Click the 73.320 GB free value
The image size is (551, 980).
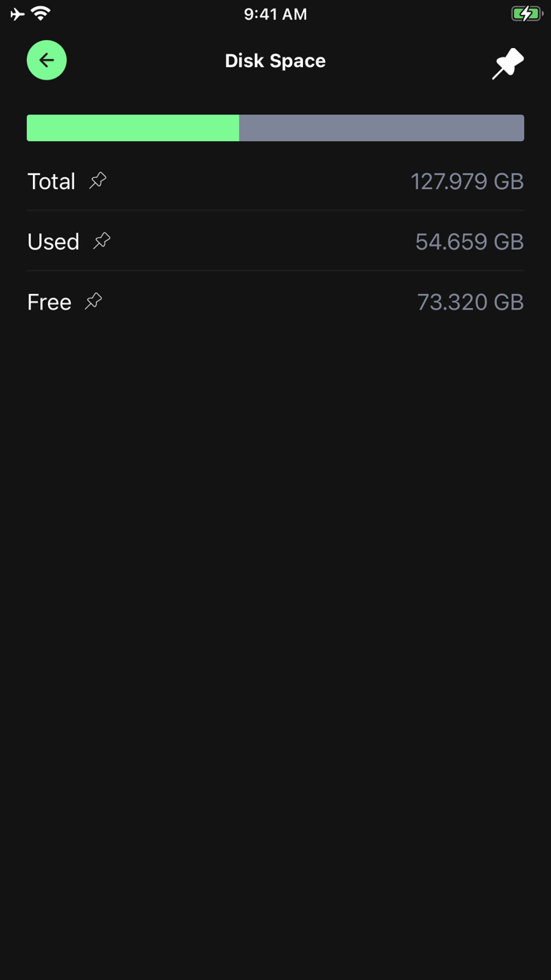(470, 302)
